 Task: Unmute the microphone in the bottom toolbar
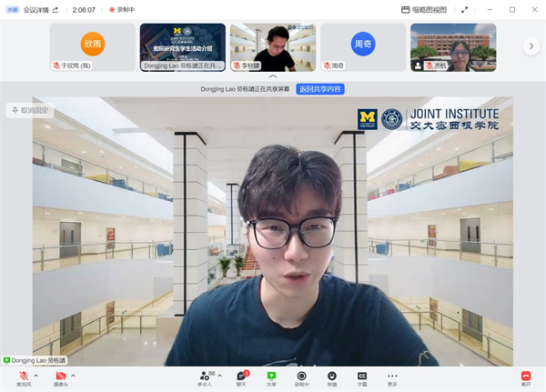[x=23, y=377]
